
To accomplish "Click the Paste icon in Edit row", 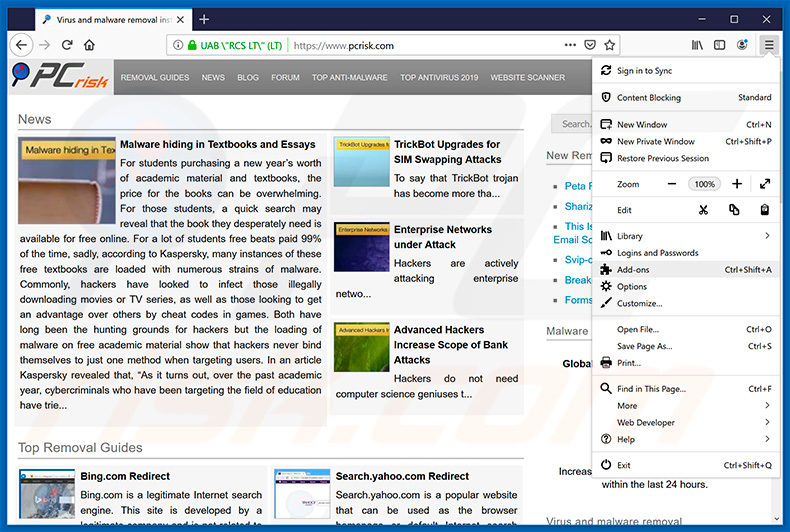I will click(764, 210).
